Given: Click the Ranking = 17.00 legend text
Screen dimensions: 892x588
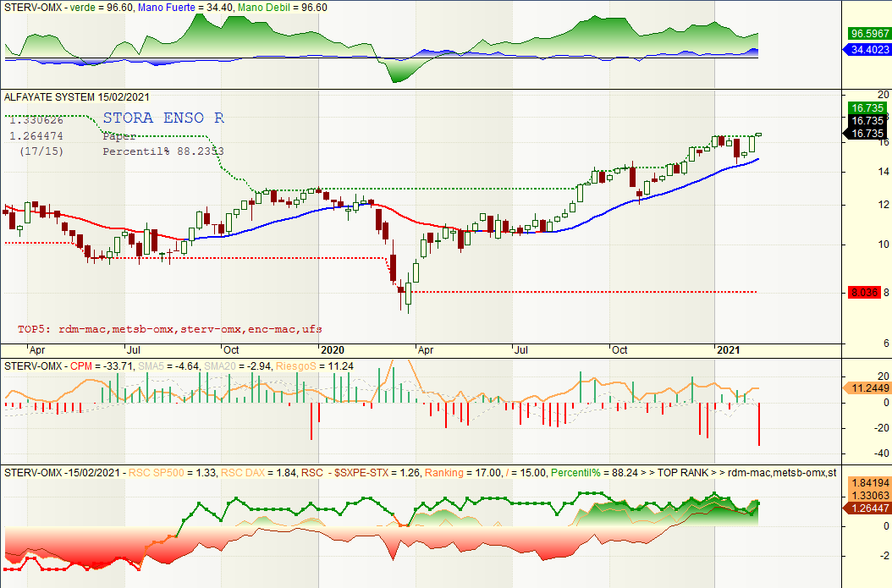Looking at the screenshot, I should pos(463,473).
